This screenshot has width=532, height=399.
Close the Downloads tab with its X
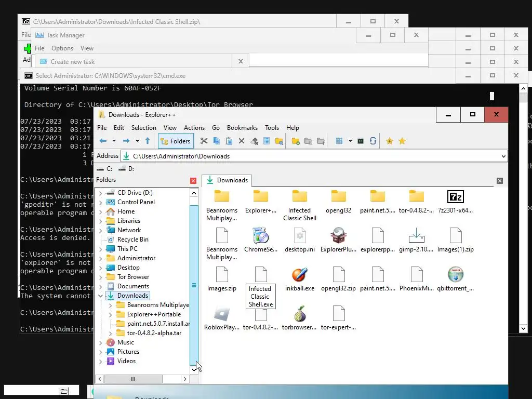click(500, 181)
